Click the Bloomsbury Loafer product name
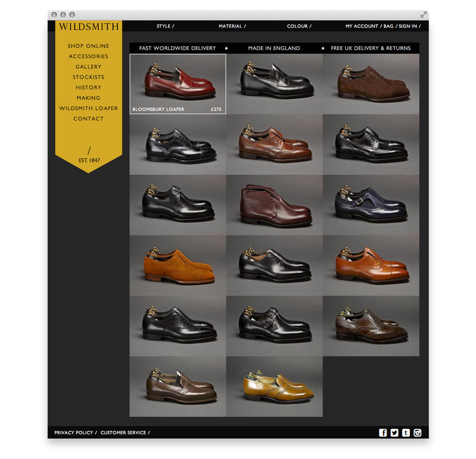 pyautogui.click(x=158, y=109)
